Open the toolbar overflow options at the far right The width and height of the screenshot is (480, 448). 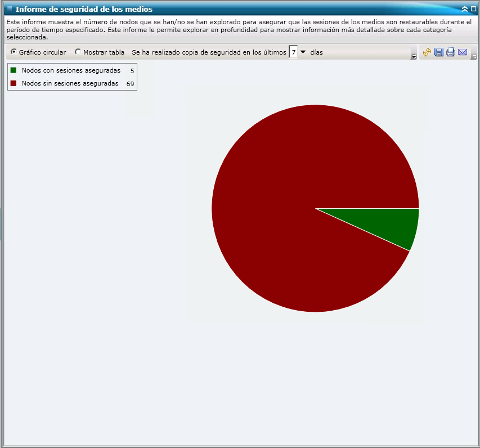point(475,56)
